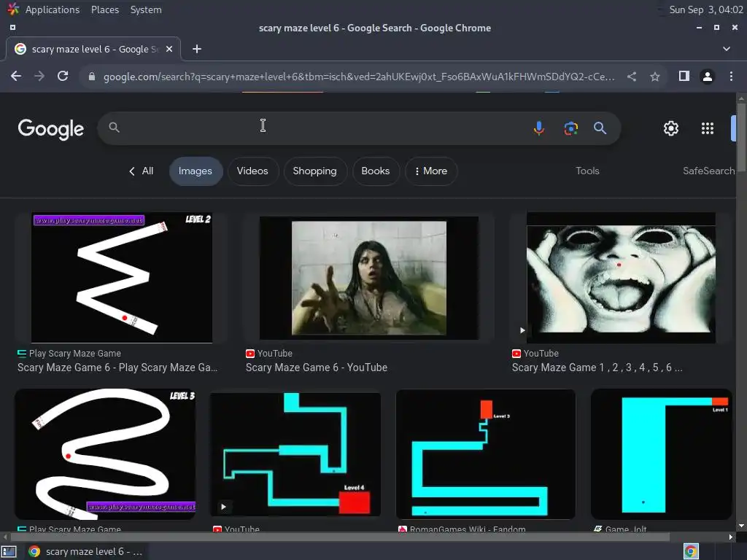Click the Chrome icon in bottom-right tray
This screenshot has height=560, width=747.
691,551
